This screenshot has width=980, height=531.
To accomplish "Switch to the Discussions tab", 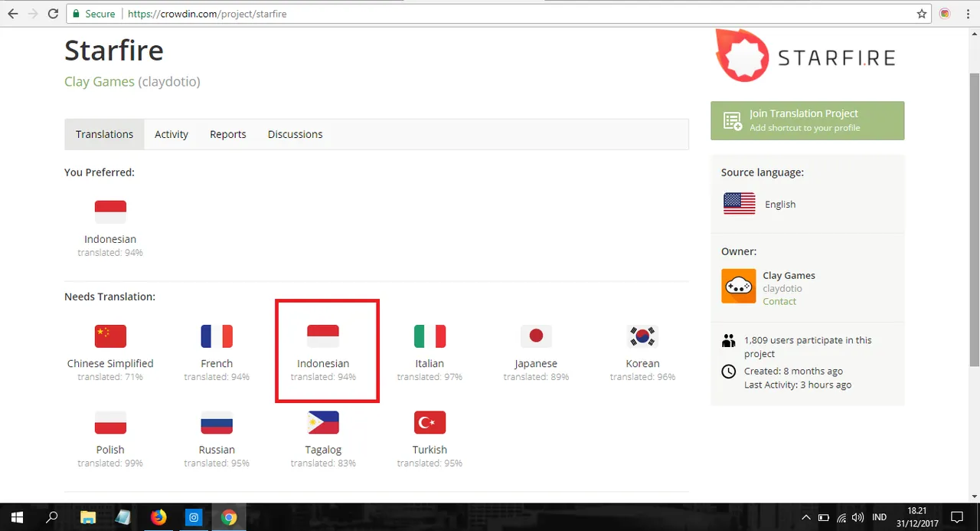I will pyautogui.click(x=295, y=134).
